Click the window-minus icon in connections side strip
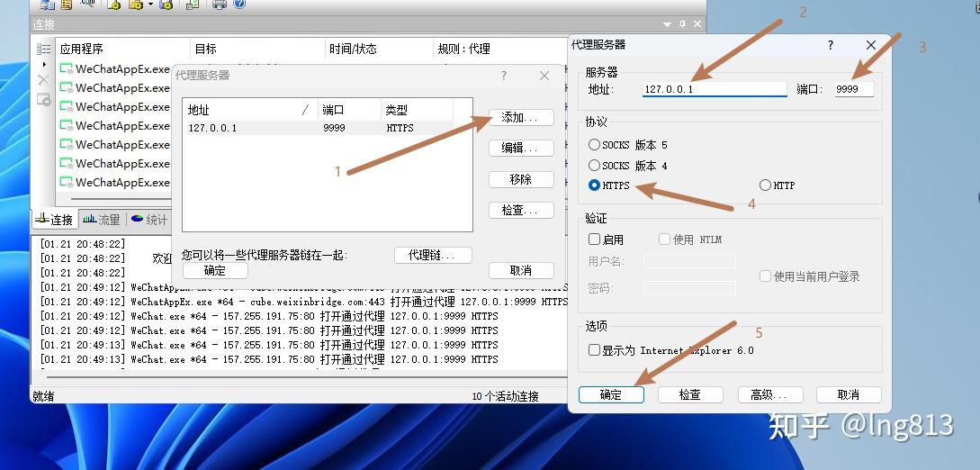The width and height of the screenshot is (980, 470). pos(43,99)
